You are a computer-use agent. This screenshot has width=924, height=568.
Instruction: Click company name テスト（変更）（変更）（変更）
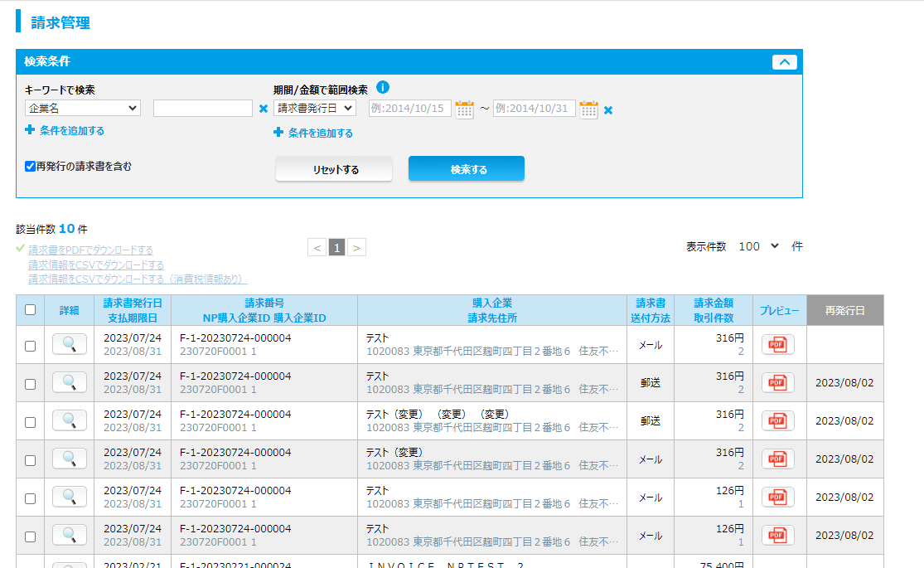[x=438, y=414]
